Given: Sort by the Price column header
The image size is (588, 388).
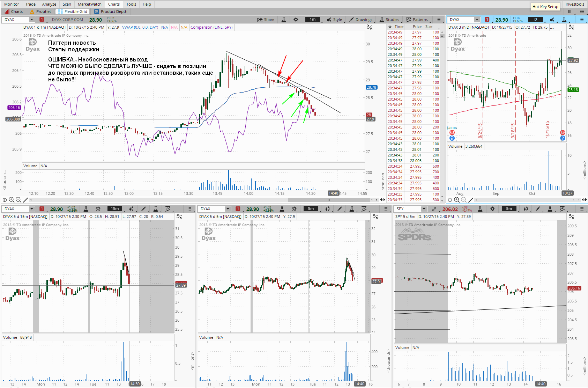Looking at the screenshot, I should pyautogui.click(x=417, y=27).
